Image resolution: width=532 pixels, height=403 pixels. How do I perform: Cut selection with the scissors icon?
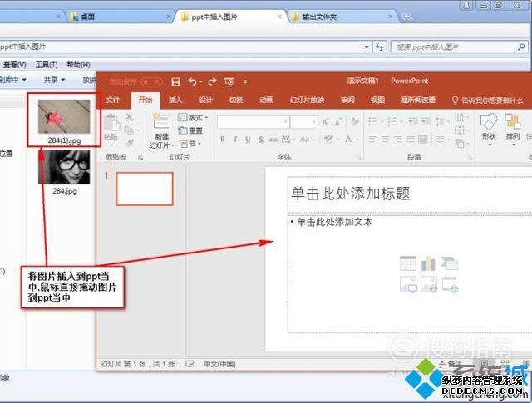click(x=129, y=118)
